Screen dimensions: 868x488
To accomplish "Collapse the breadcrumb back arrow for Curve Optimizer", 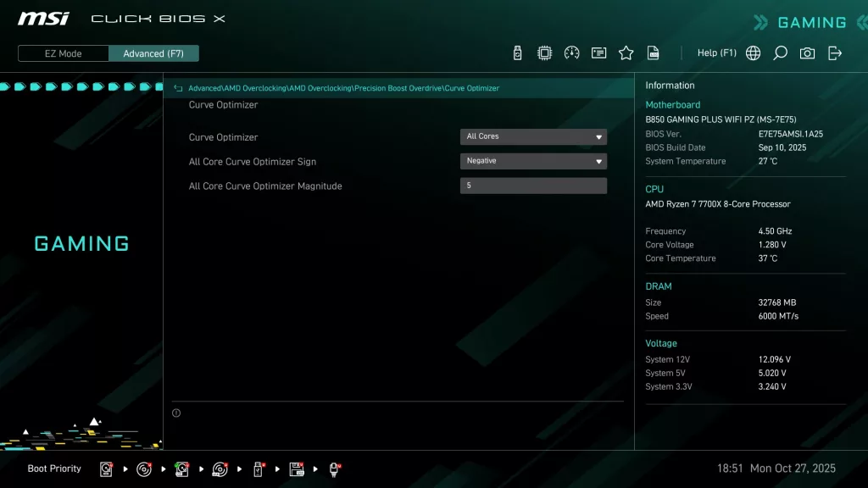I will click(177, 87).
